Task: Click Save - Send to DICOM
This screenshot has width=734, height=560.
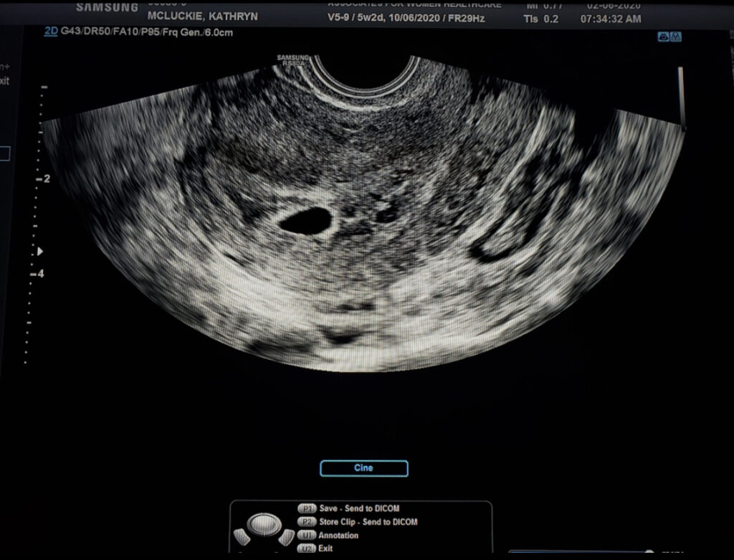Action: pos(360,508)
